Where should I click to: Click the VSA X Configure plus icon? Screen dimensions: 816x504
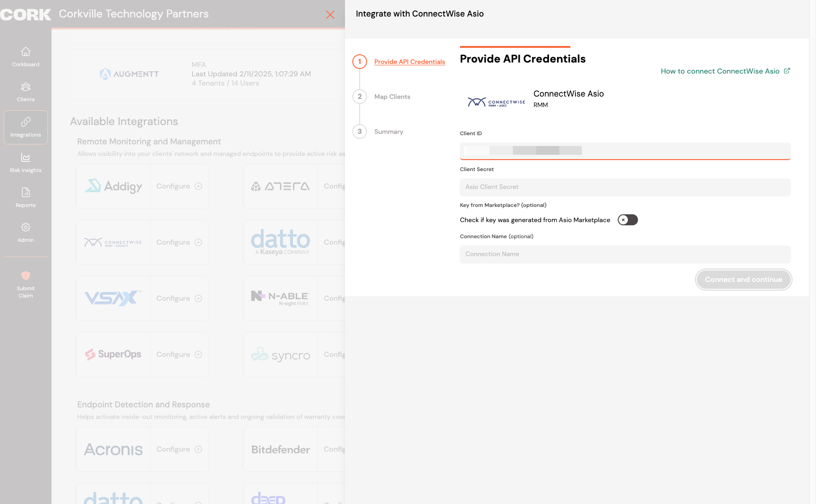click(198, 298)
